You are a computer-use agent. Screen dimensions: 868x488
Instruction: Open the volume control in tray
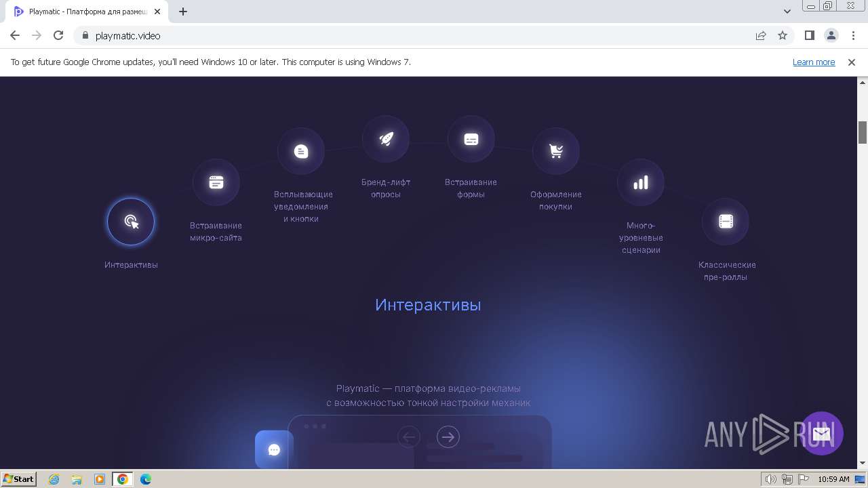point(770,479)
